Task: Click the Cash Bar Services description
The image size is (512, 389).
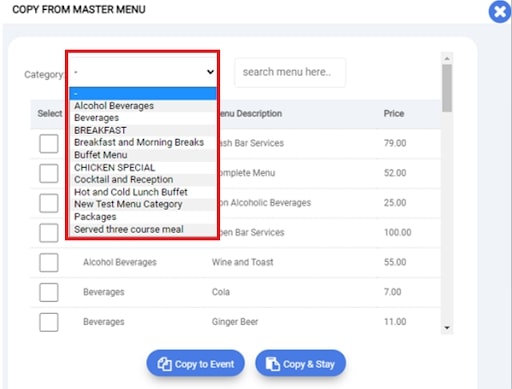Action: pos(252,143)
